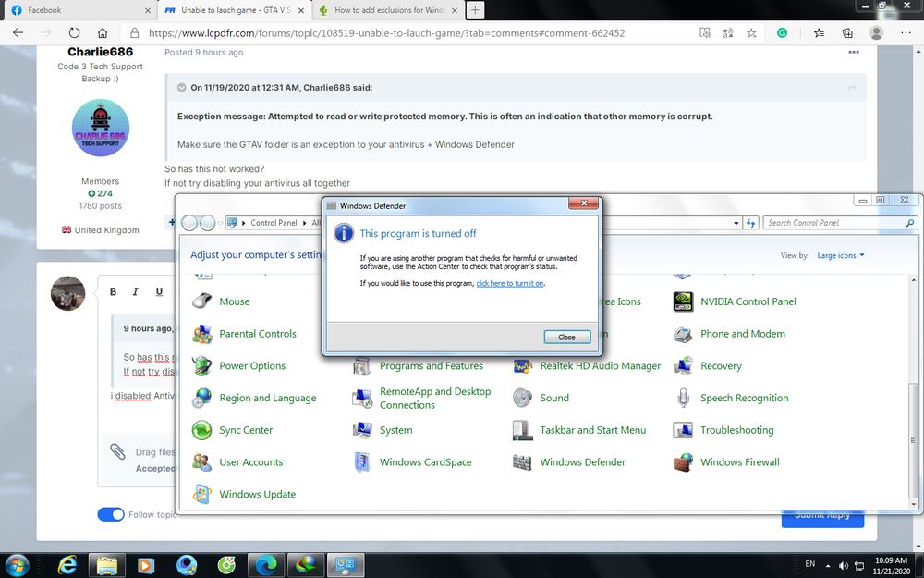The width and height of the screenshot is (924, 578).
Task: Refresh the Control Panel address bar
Action: tap(750, 223)
